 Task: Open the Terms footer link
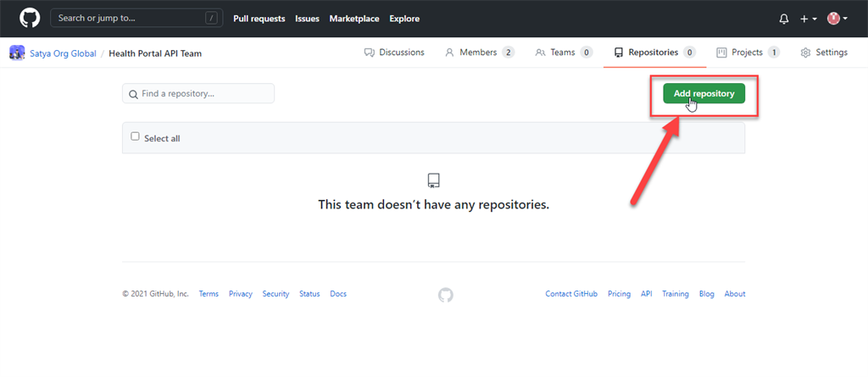click(209, 294)
